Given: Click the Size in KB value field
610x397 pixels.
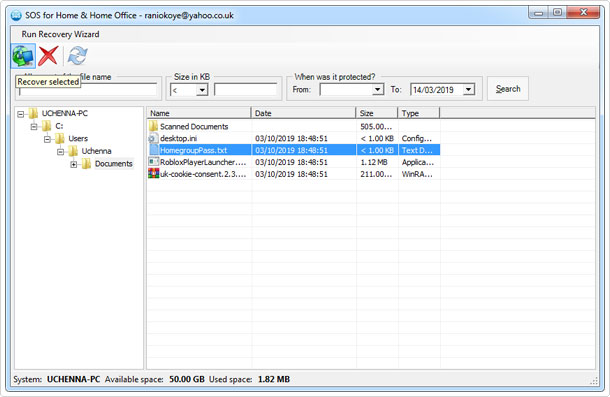Looking at the screenshot, I should (x=245, y=90).
